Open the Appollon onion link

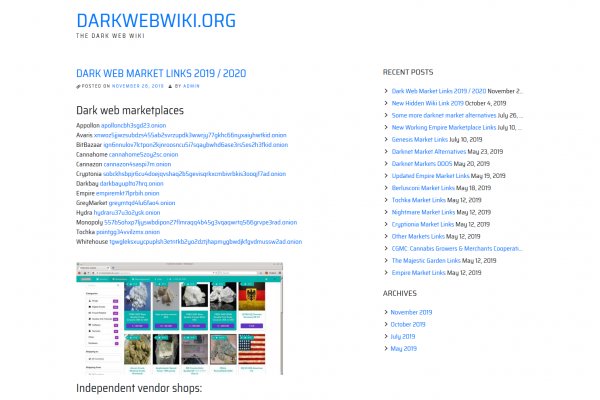(134, 125)
